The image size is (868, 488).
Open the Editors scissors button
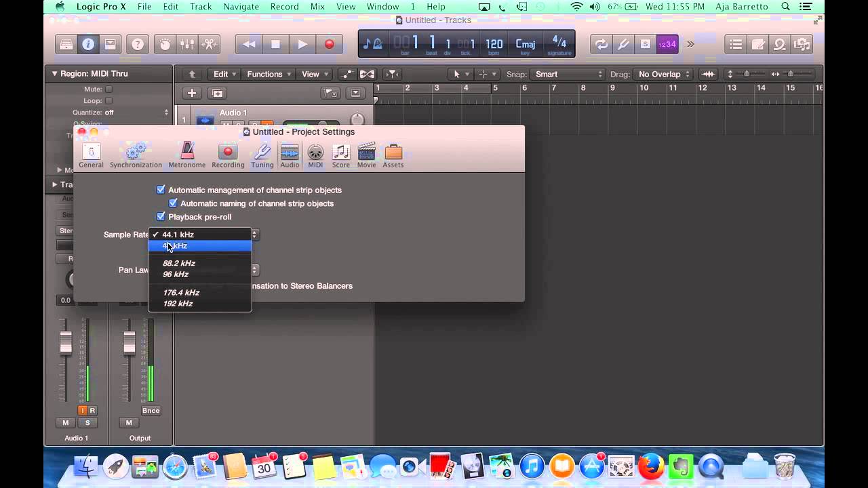click(209, 44)
